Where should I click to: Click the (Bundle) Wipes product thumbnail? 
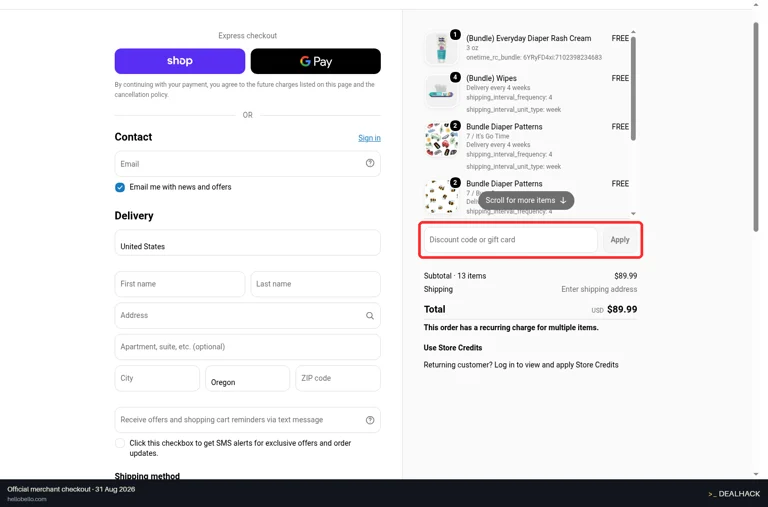tap(441, 91)
